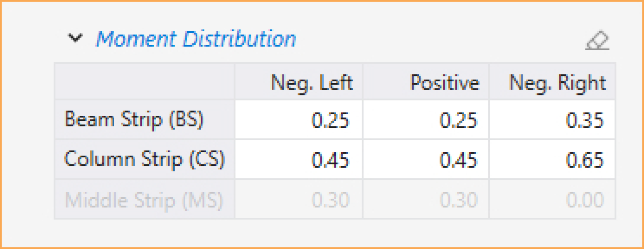Collapse the Moment Distribution section
644x249 pixels.
click(x=75, y=39)
